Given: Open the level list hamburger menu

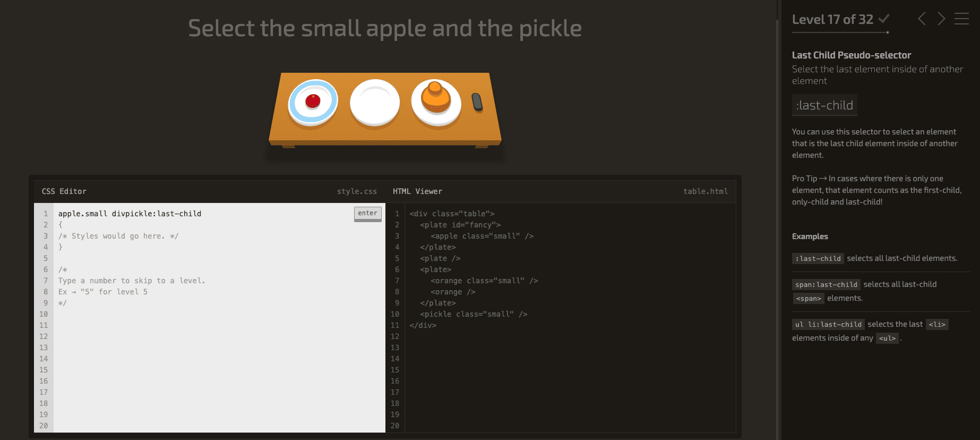Looking at the screenshot, I should point(961,19).
